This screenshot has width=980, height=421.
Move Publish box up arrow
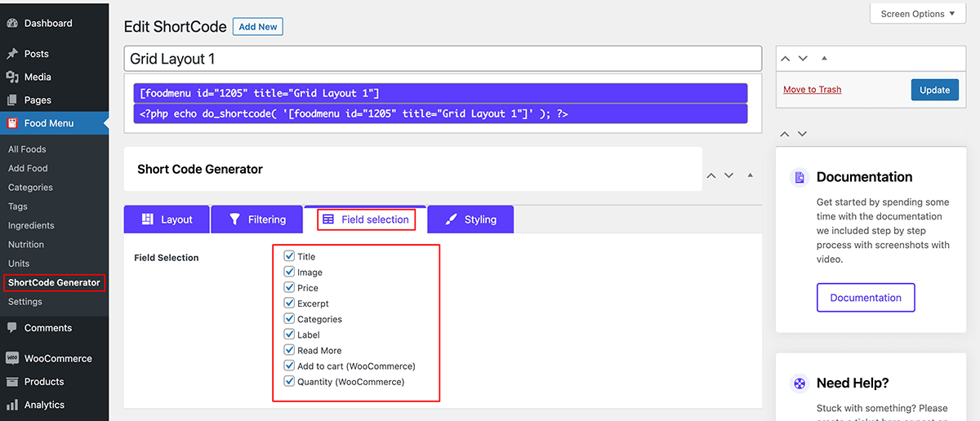[x=786, y=59]
